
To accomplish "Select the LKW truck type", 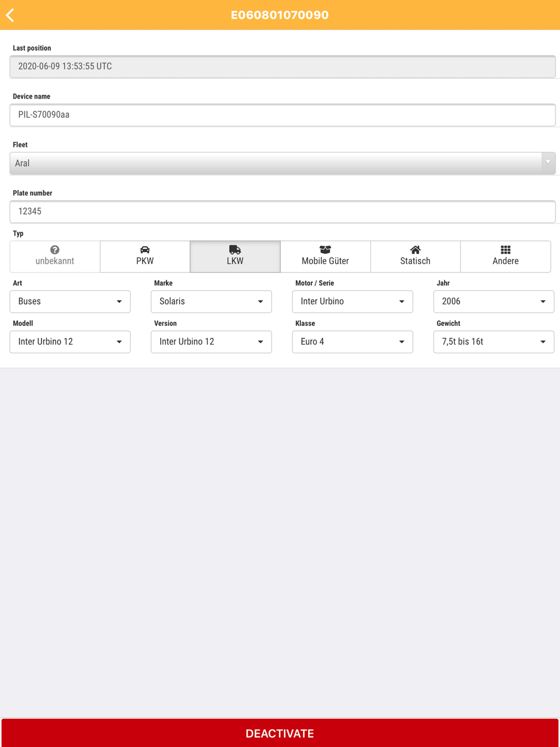I will tap(235, 256).
